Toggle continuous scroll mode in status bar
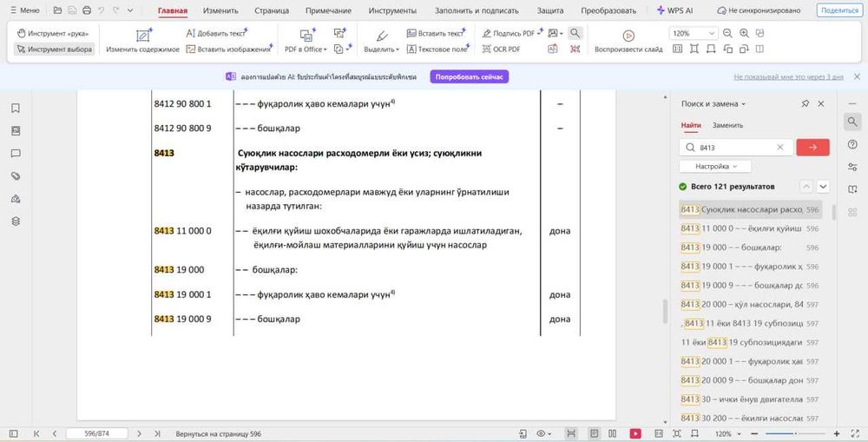Viewport: 868px width, 442px height. [x=571, y=433]
